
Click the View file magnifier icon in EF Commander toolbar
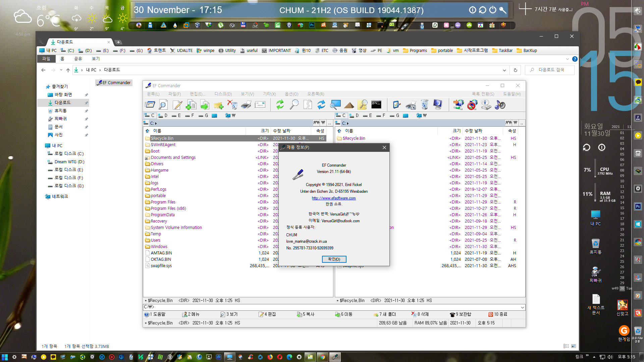tap(163, 105)
